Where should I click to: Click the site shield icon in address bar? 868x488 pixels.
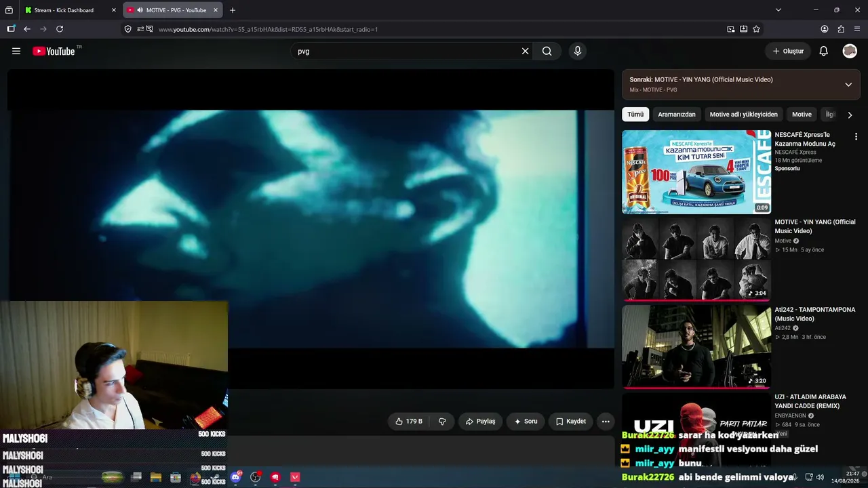127,29
